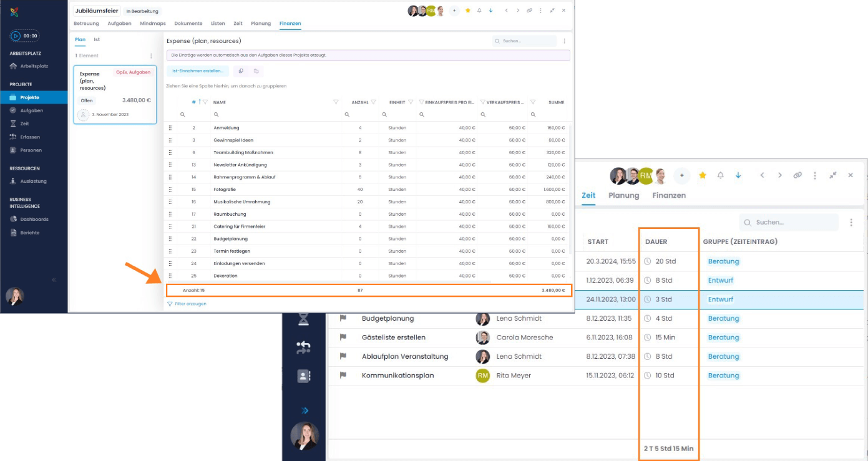This screenshot has width=868, height=461.
Task: Click the drag handle of the Anmeldung row
Action: click(170, 128)
